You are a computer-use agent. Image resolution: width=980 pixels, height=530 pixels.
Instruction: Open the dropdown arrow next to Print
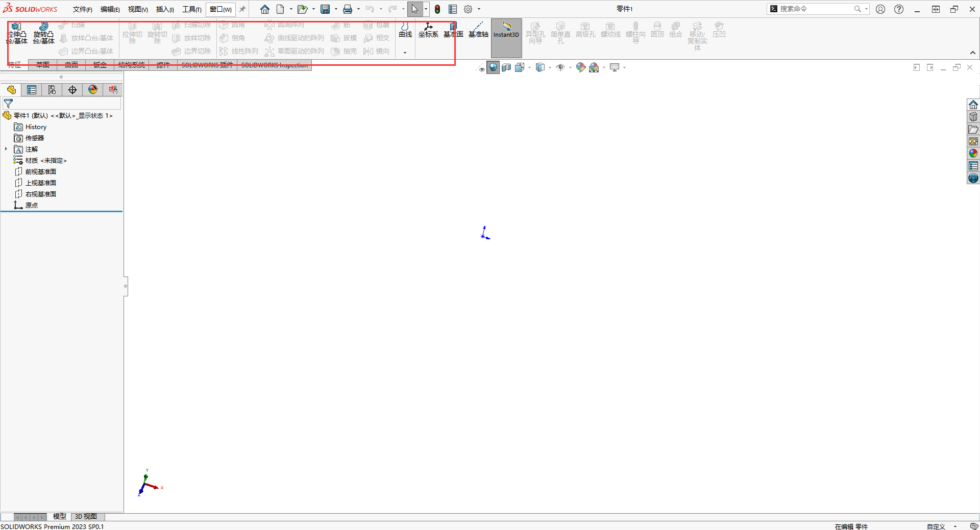pyautogui.click(x=358, y=9)
